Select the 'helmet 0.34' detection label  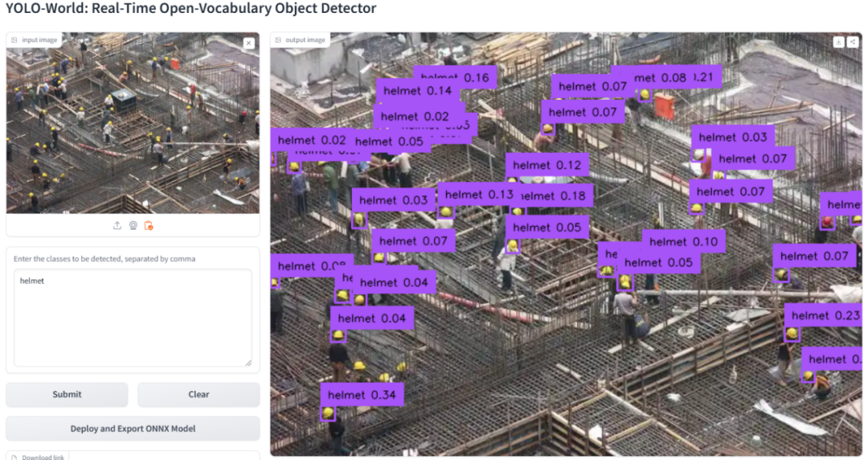point(362,395)
